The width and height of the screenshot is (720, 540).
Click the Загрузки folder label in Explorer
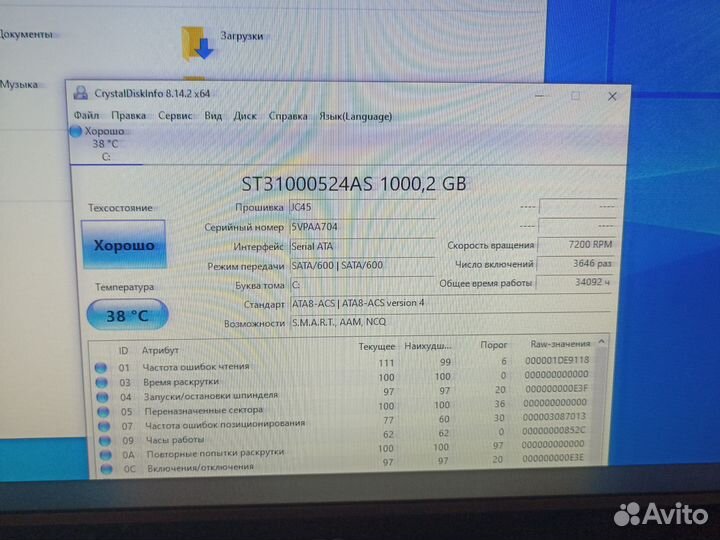coord(242,36)
